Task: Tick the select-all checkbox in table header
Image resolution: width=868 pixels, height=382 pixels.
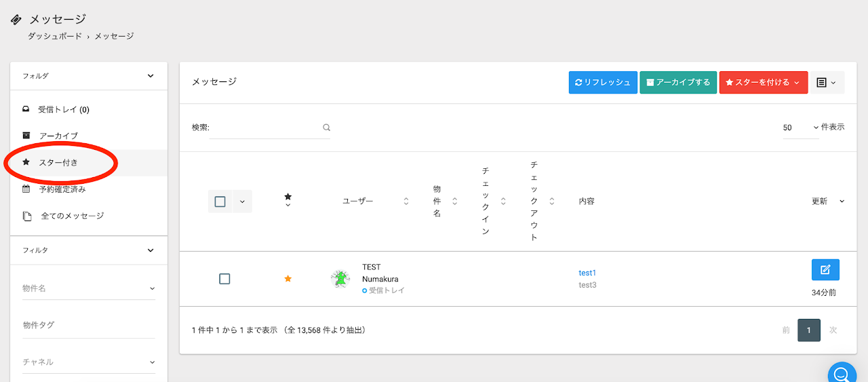Action: 220,202
